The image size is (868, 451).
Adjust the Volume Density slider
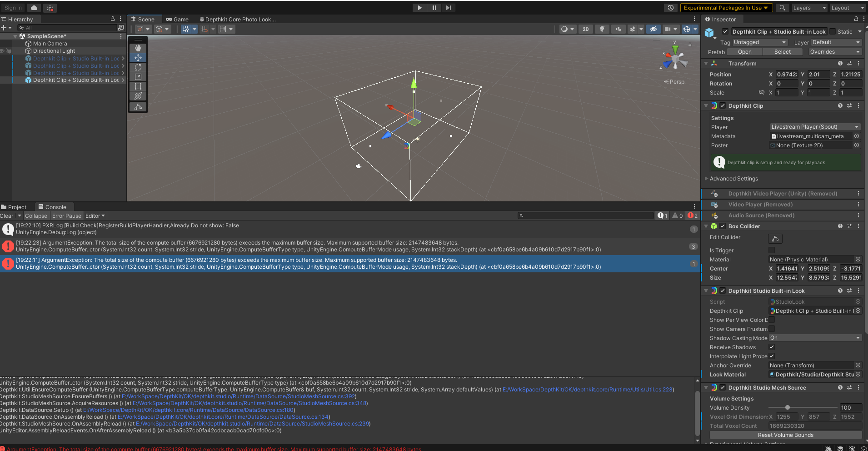pyautogui.click(x=788, y=408)
